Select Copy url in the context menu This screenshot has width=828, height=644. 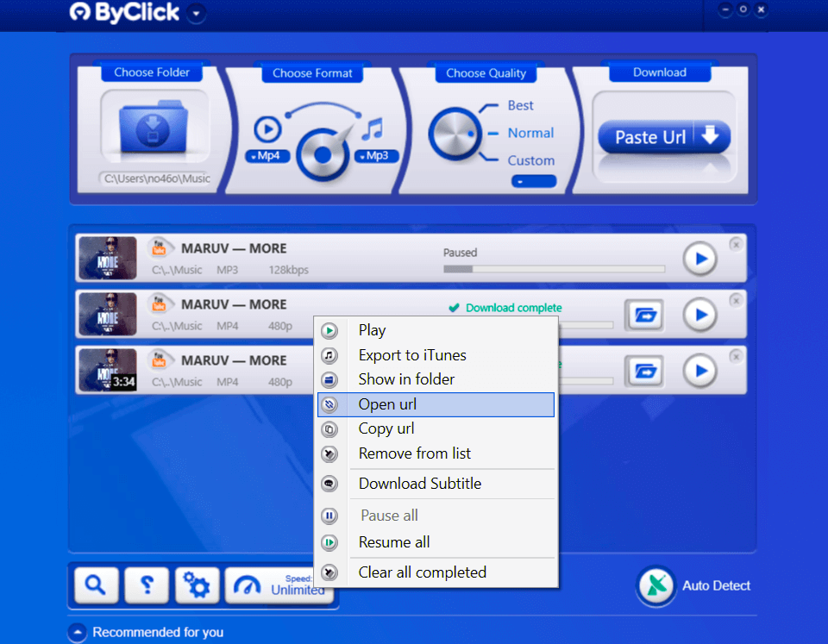[x=386, y=428]
